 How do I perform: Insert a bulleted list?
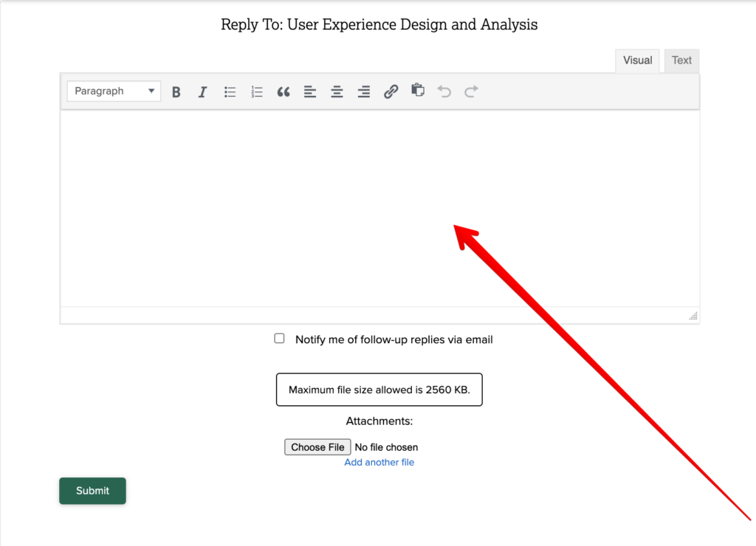230,91
